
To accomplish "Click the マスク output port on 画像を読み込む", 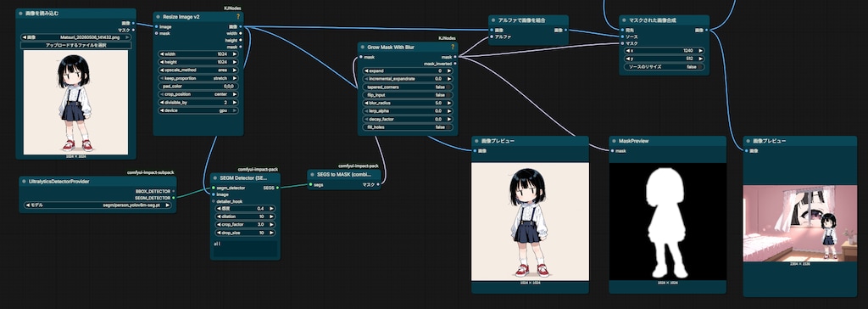I will tap(133, 30).
